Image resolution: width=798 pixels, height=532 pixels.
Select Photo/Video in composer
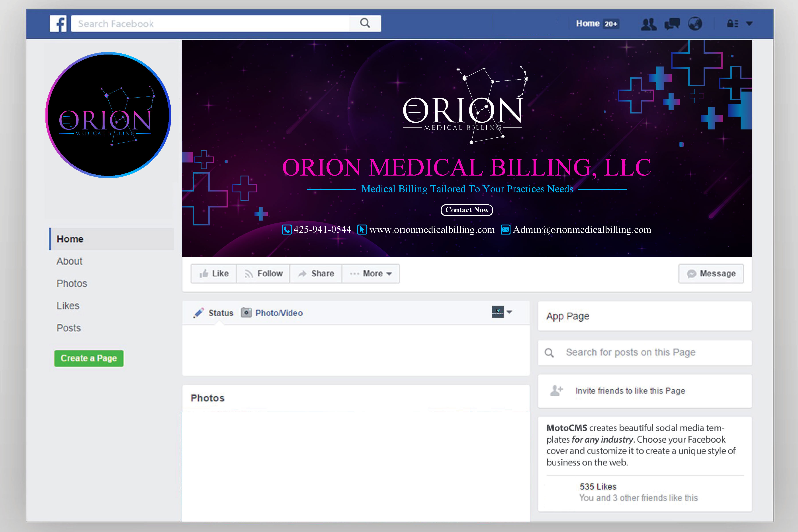[x=279, y=313]
